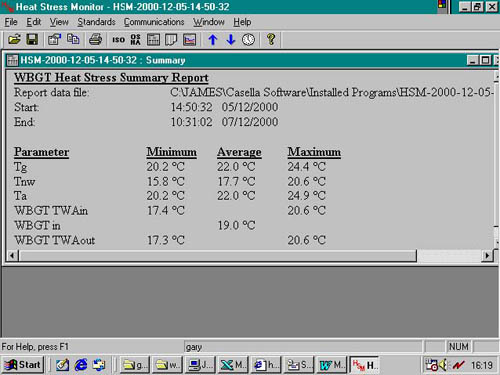Switch to the 'S..' taskbar button

[298, 365]
